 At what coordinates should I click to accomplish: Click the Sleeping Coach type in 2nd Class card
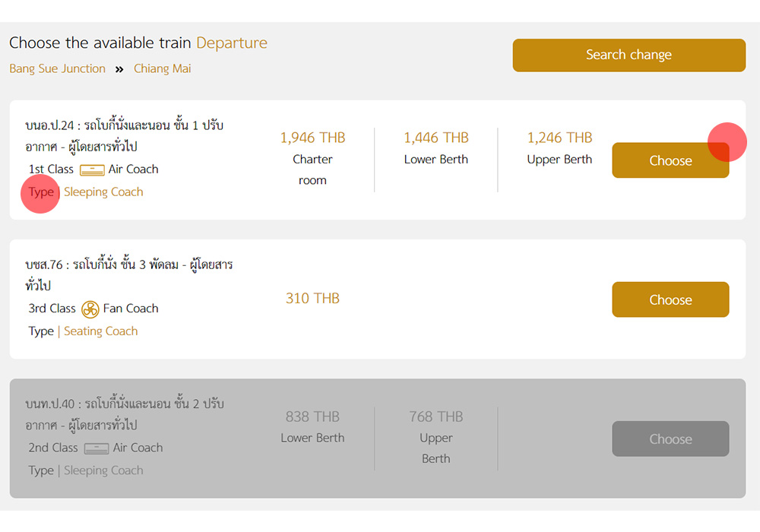[x=103, y=470]
